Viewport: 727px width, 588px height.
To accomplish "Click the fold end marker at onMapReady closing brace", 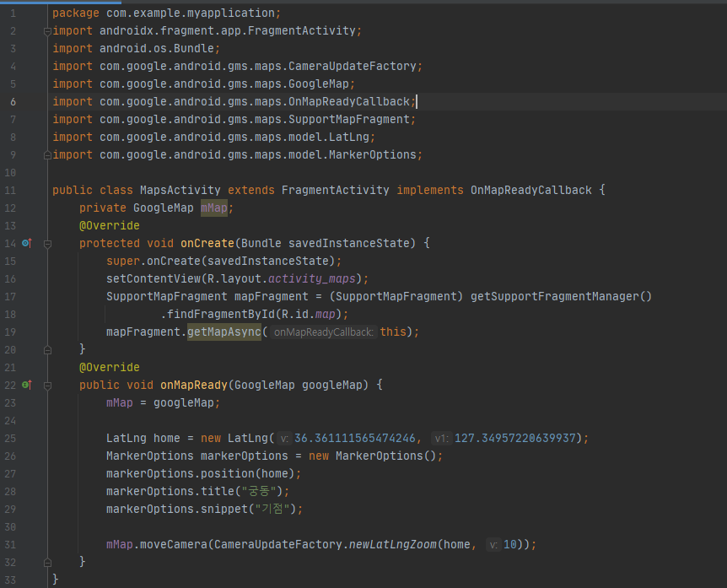I will click(x=47, y=563).
